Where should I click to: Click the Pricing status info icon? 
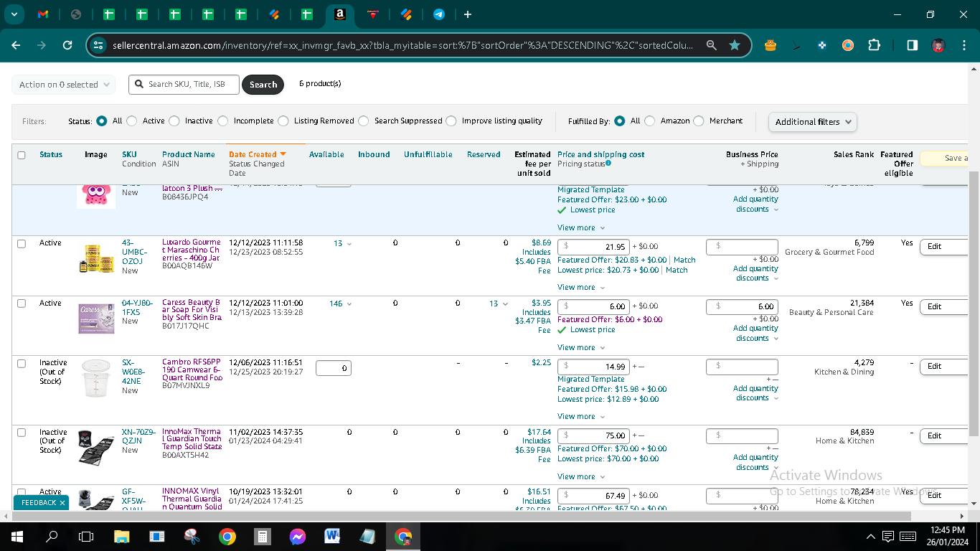click(608, 164)
